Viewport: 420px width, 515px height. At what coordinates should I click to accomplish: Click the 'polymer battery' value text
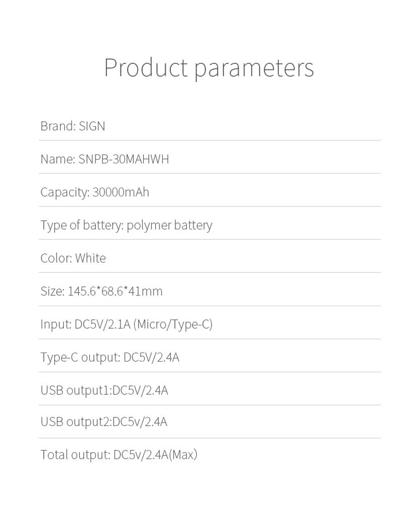pyautogui.click(x=169, y=225)
